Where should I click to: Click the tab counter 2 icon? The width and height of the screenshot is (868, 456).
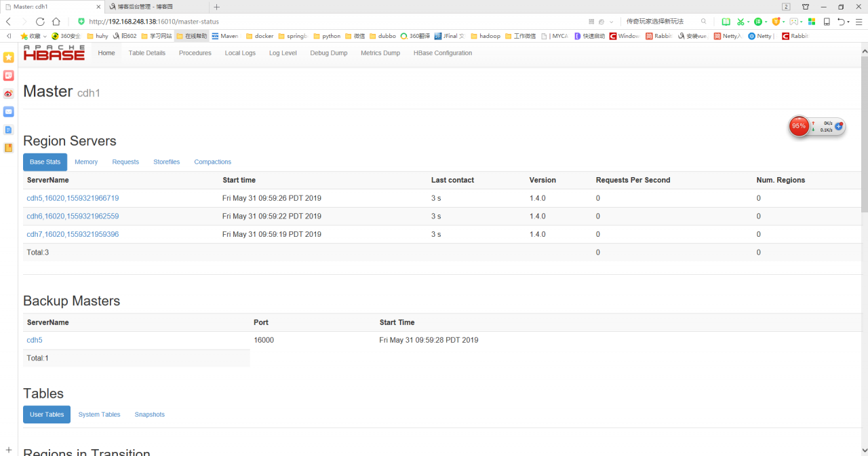(786, 7)
